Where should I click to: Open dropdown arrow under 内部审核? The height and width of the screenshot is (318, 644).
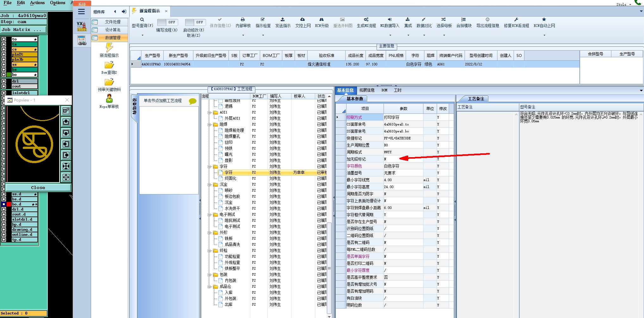pyautogui.click(x=243, y=35)
